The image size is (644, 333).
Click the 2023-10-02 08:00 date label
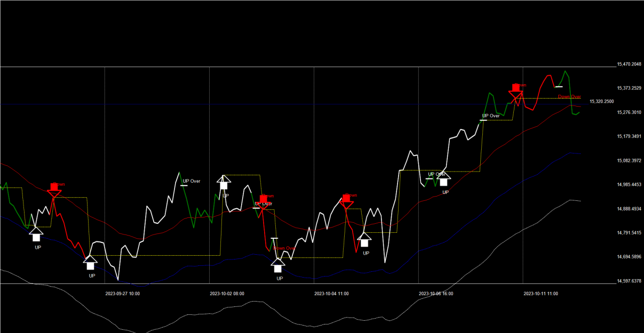[x=227, y=294]
